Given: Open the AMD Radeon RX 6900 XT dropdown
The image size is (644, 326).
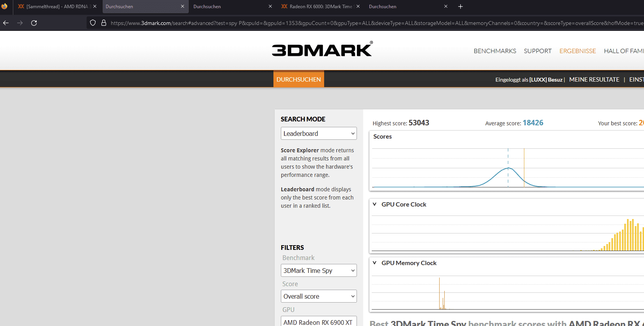Looking at the screenshot, I should click(x=319, y=321).
